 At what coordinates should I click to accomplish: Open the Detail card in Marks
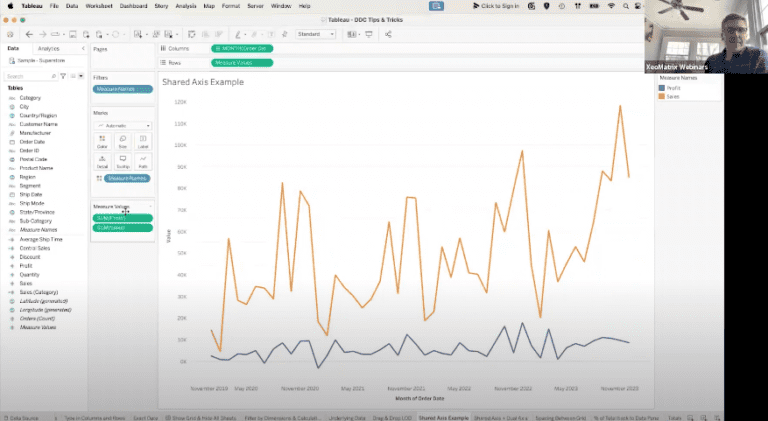point(102,162)
